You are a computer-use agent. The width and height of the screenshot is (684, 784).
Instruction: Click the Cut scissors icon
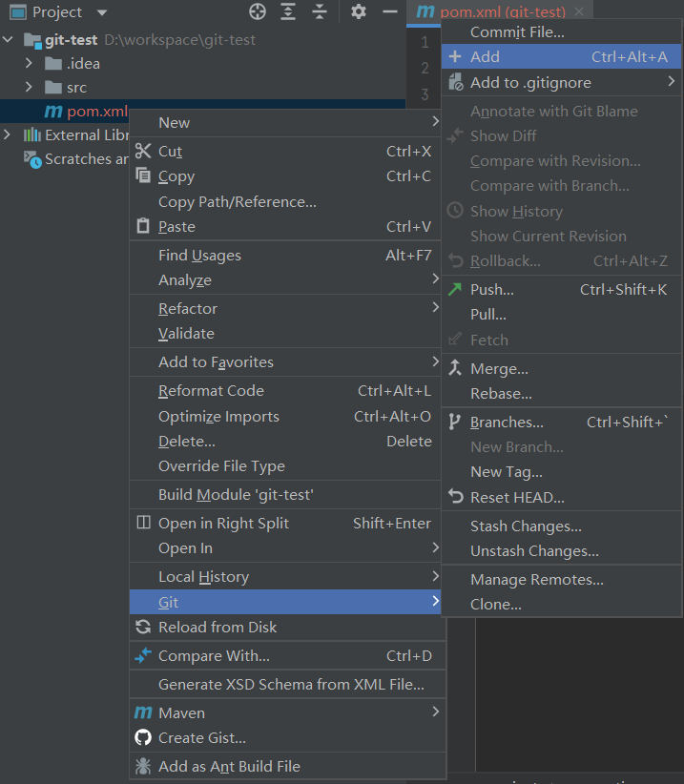coord(143,152)
